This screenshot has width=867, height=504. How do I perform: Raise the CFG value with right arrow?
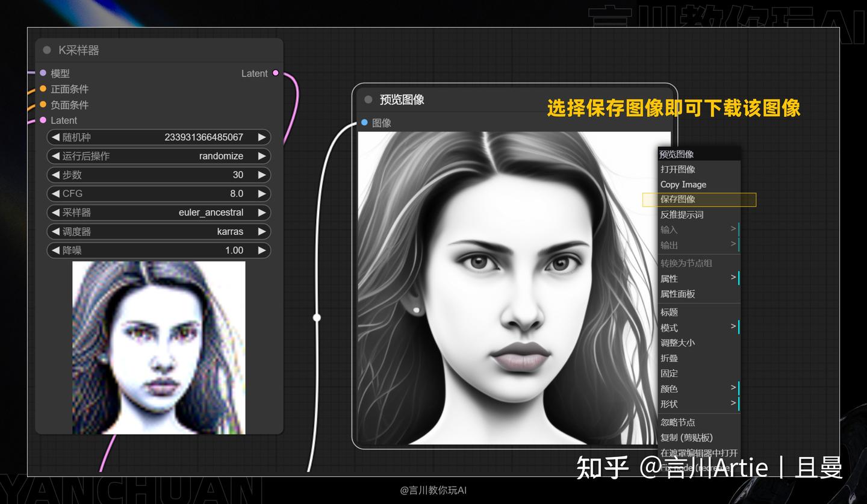tap(262, 194)
